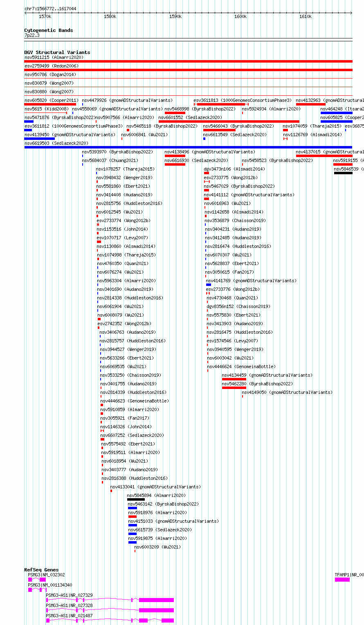Viewport: 364px width, 625px height.
Task: Open variant nsv5911215 (Almarri2020)
Action: (x=54, y=57)
